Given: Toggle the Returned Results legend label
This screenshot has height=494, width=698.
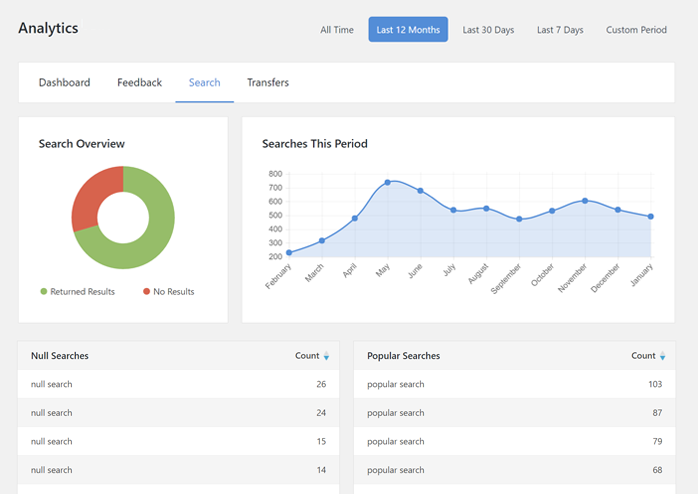Looking at the screenshot, I should point(83,292).
